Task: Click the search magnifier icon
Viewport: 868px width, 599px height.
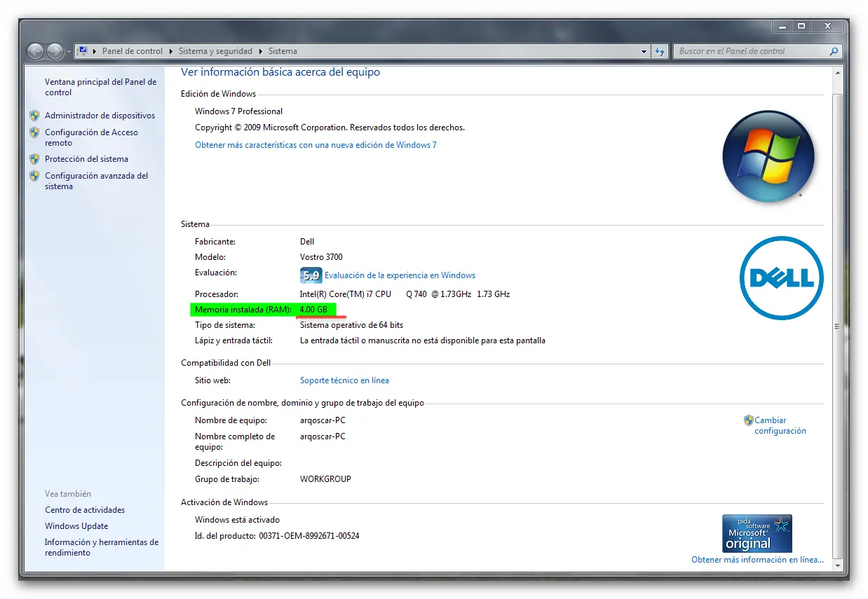Action: tap(834, 51)
